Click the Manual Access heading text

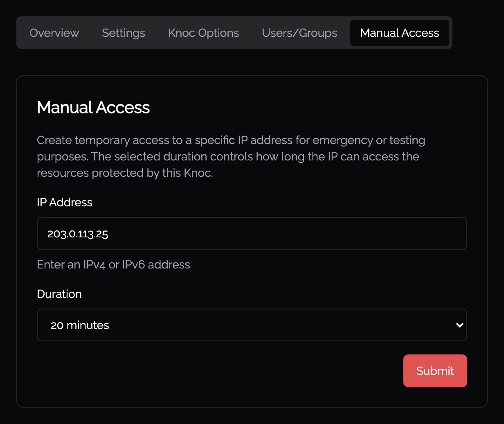(93, 108)
